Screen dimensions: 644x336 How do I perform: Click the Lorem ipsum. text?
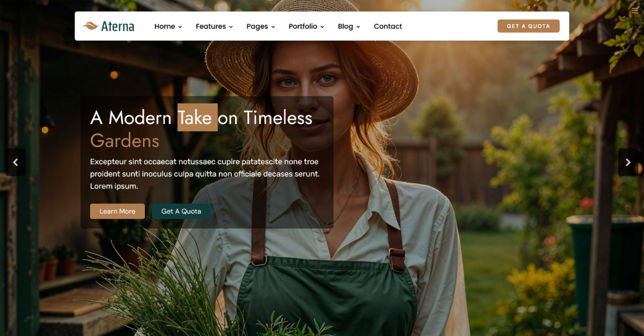click(x=114, y=186)
